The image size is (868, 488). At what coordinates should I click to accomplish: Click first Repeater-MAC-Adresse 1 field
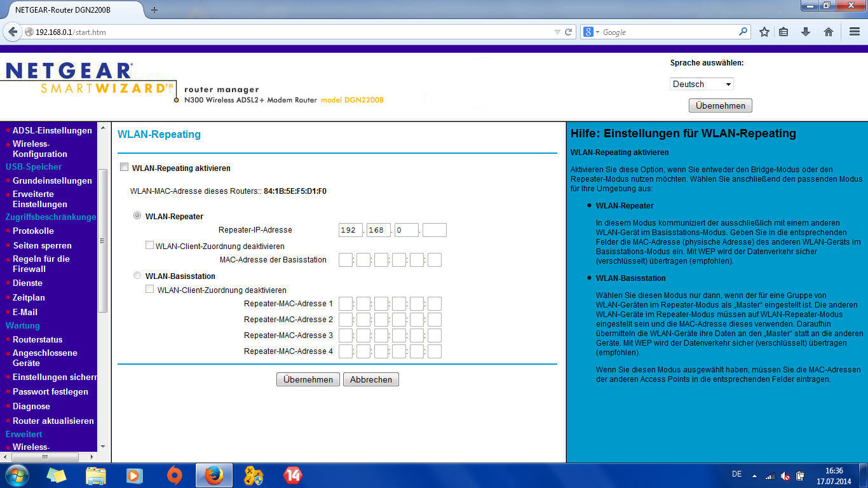346,304
